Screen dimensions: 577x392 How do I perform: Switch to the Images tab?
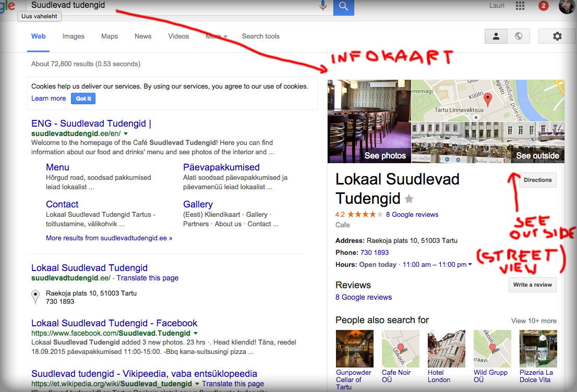(x=73, y=36)
